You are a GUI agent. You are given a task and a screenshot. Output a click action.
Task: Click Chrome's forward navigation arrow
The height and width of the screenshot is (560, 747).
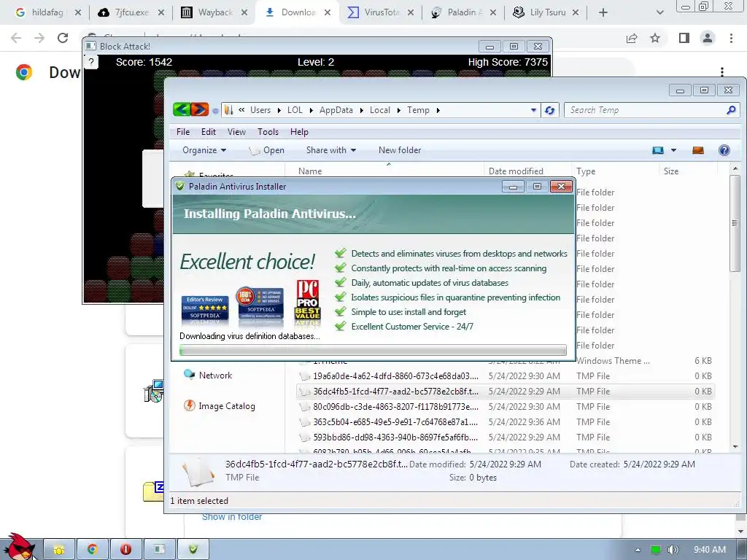[x=39, y=38]
